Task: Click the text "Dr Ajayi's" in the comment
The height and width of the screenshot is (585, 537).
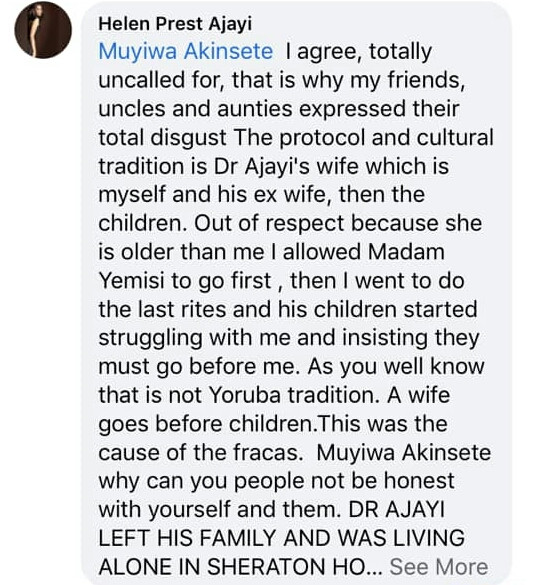Action: click(x=262, y=166)
